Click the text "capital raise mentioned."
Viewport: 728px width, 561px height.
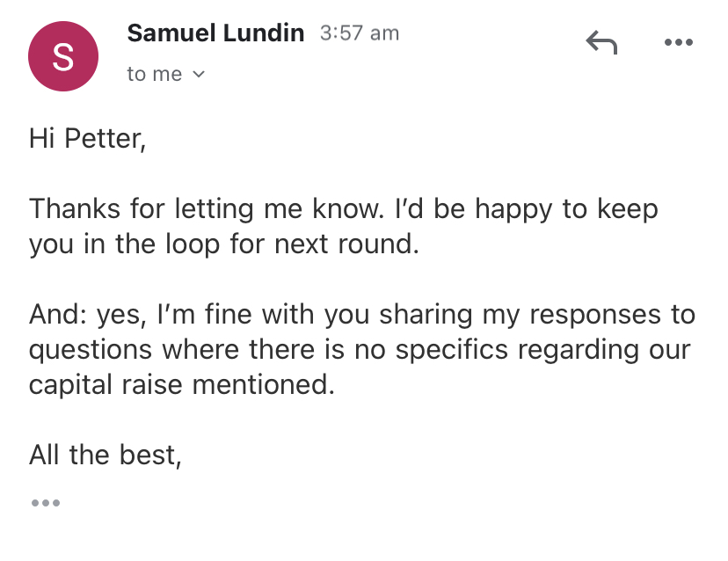tap(181, 384)
